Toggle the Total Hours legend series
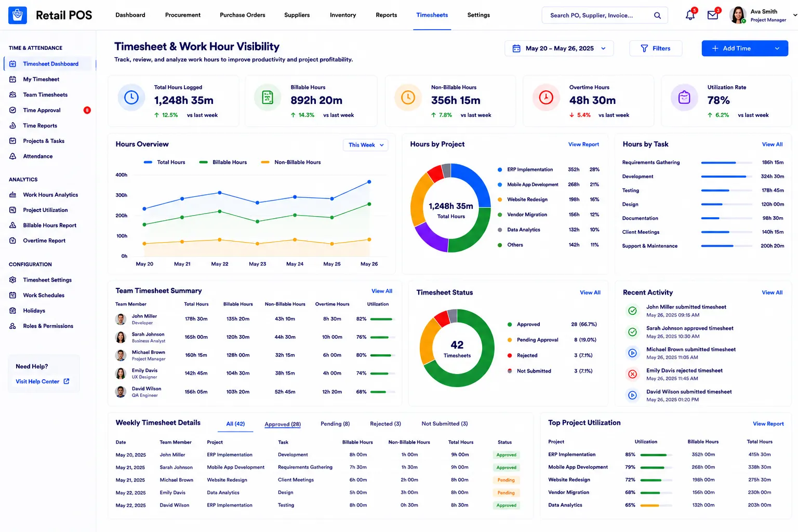Screen dimensions: 798x532 pyautogui.click(x=164, y=162)
